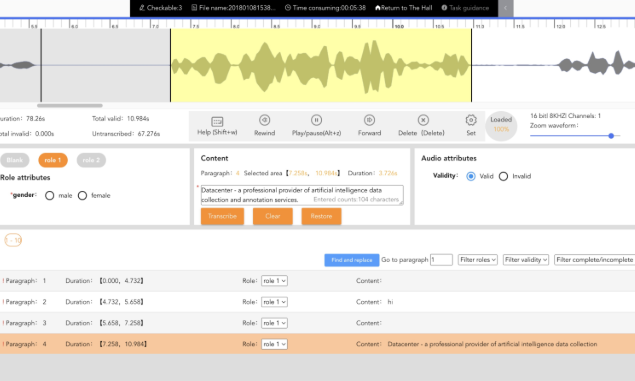Viewport: 635px width, 381px height.
Task: Adjust the Zoom waveform slider handle
Action: pos(611,136)
